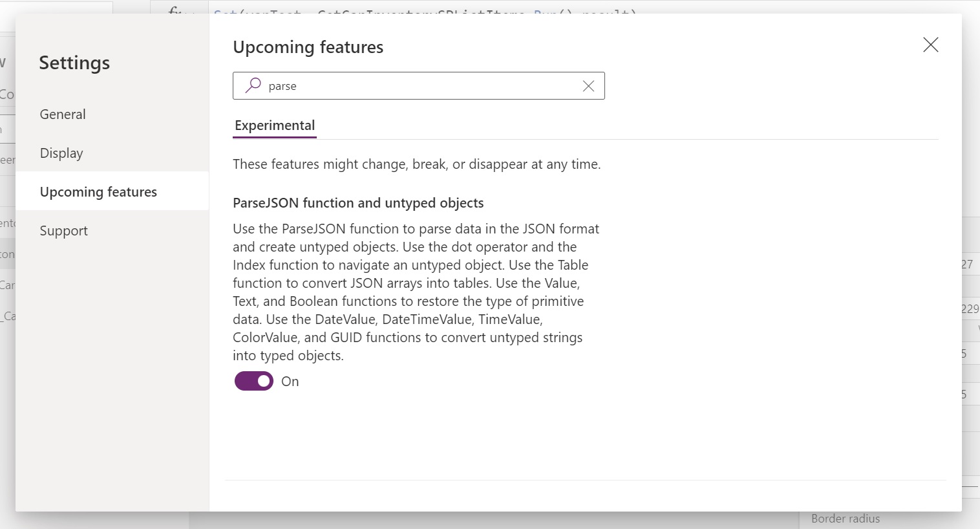980x529 pixels.
Task: Select Upcoming features in the sidebar
Action: click(x=112, y=192)
